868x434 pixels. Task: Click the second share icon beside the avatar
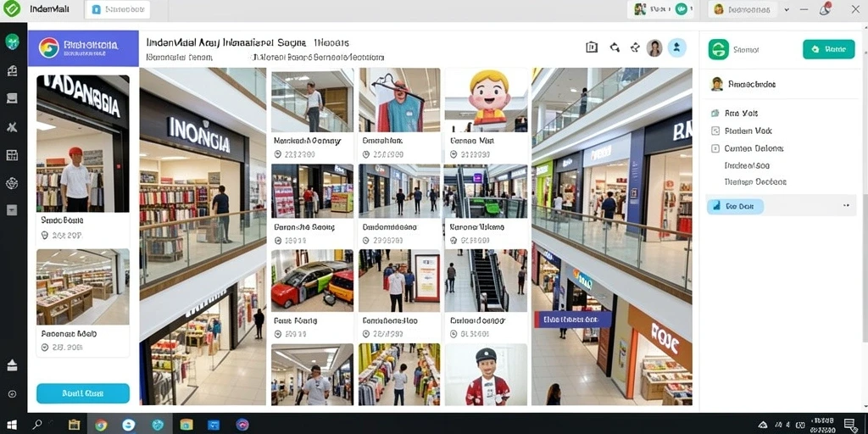coord(635,47)
